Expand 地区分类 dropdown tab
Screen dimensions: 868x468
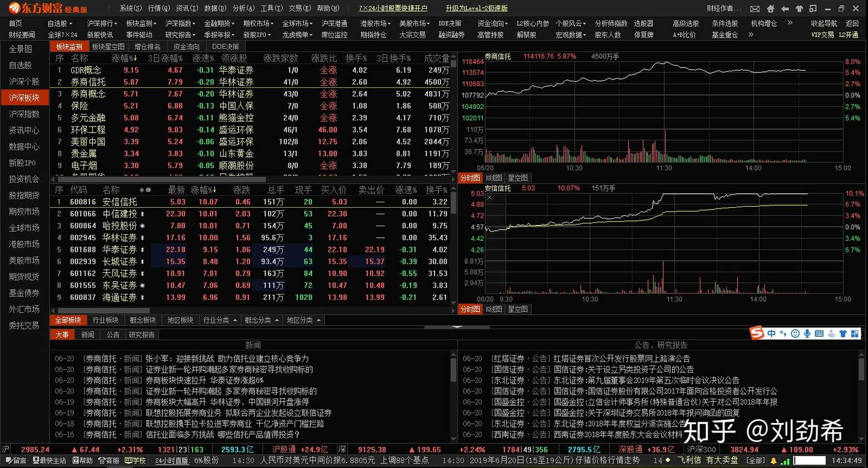click(303, 320)
